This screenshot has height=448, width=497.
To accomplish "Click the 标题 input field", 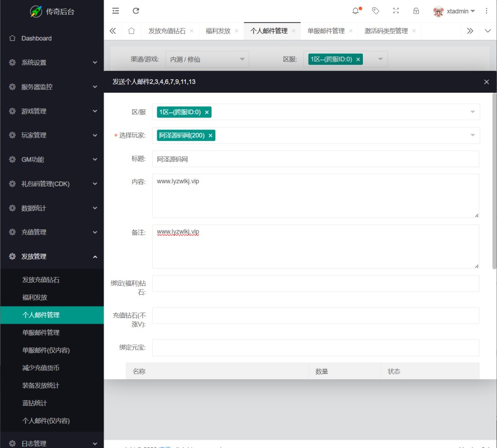I will click(x=316, y=159).
